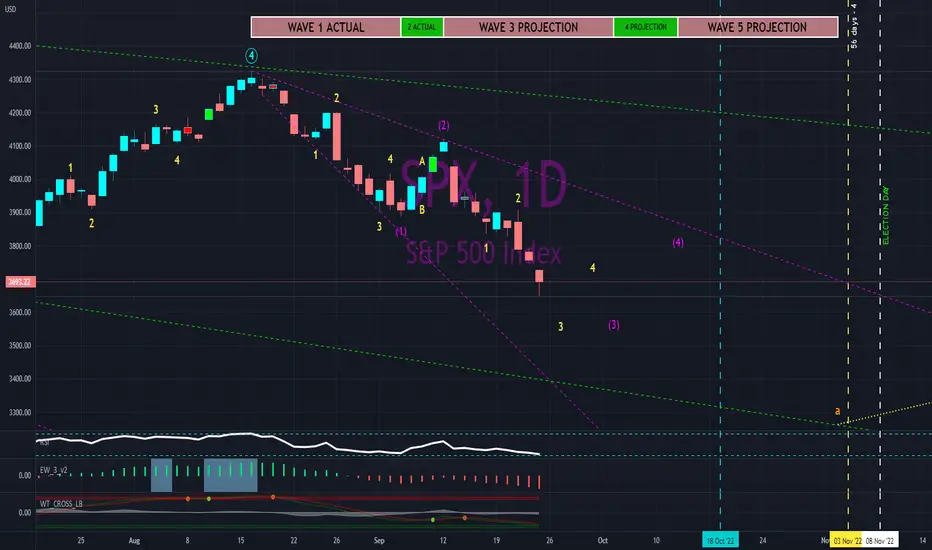
Task: Click date 15 on the time axis
Action: tap(241, 540)
